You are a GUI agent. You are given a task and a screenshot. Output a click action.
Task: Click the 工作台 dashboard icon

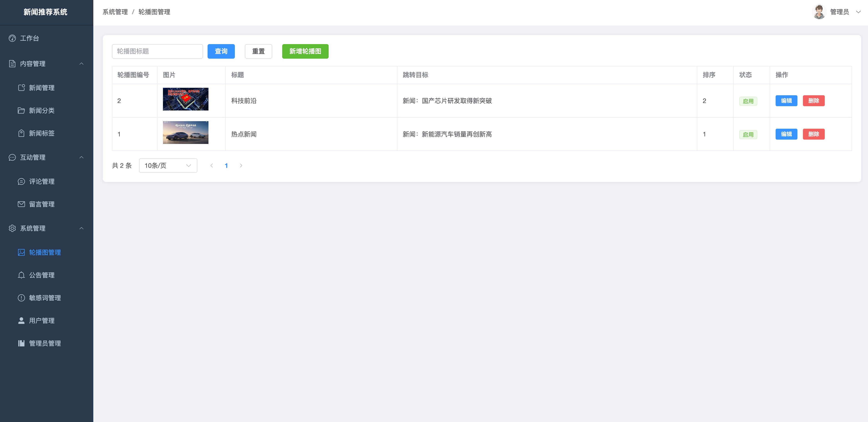tap(12, 38)
